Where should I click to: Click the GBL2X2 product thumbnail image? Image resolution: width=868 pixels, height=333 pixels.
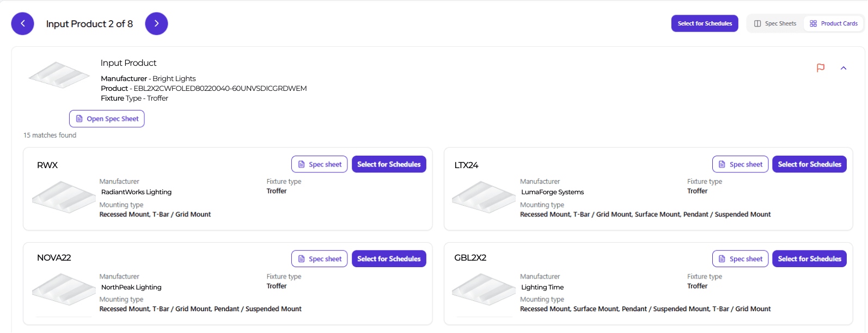tap(484, 291)
